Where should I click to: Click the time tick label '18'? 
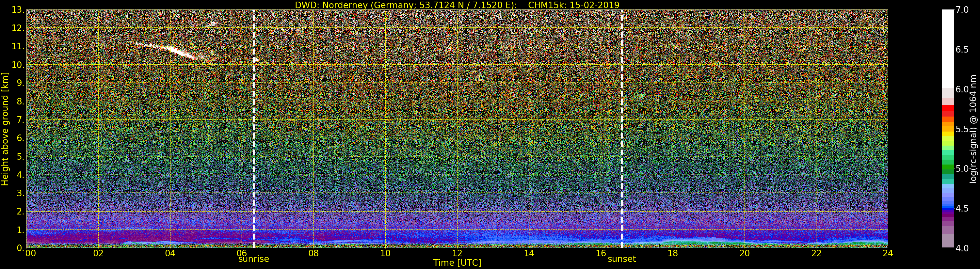673,253
